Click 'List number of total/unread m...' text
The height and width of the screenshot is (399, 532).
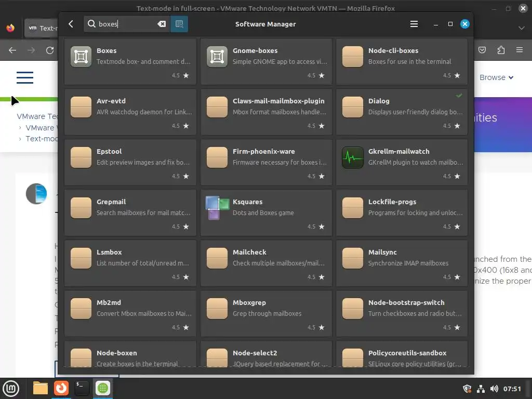click(143, 263)
